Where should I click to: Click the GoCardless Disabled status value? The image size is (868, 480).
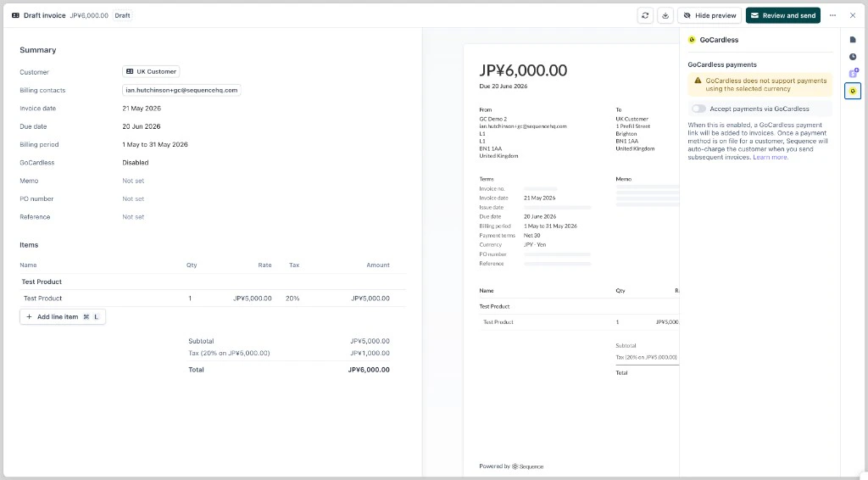click(136, 163)
